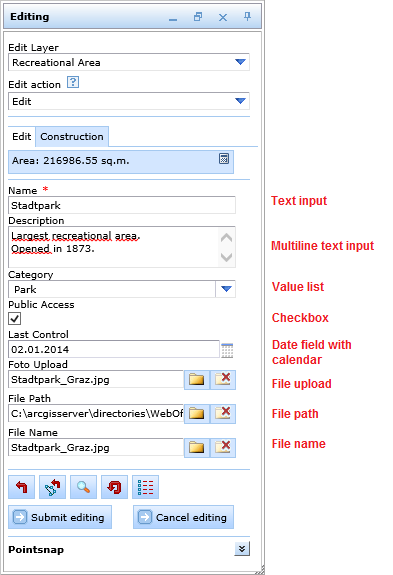Clear the File Path entry
Image resolution: width=393 pixels, height=575 pixels.
pos(223,413)
